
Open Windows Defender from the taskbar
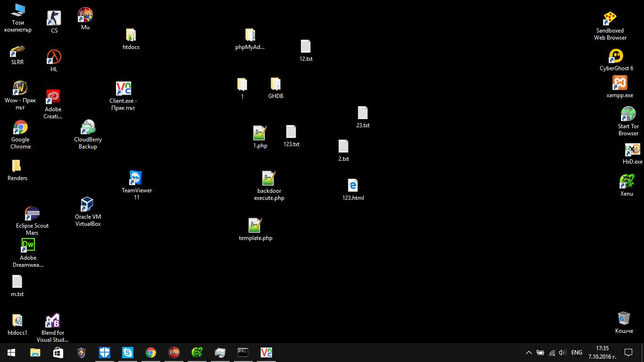[x=104, y=353]
